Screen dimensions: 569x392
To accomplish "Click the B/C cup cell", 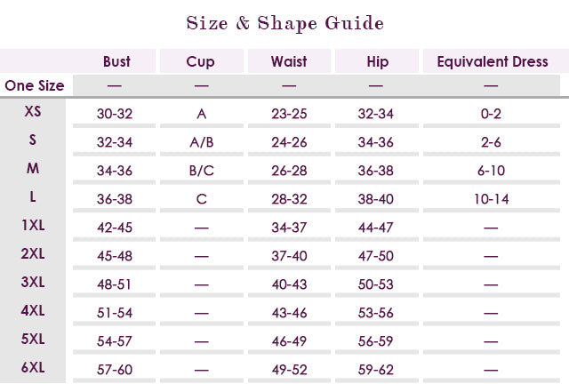I will pos(202,171).
